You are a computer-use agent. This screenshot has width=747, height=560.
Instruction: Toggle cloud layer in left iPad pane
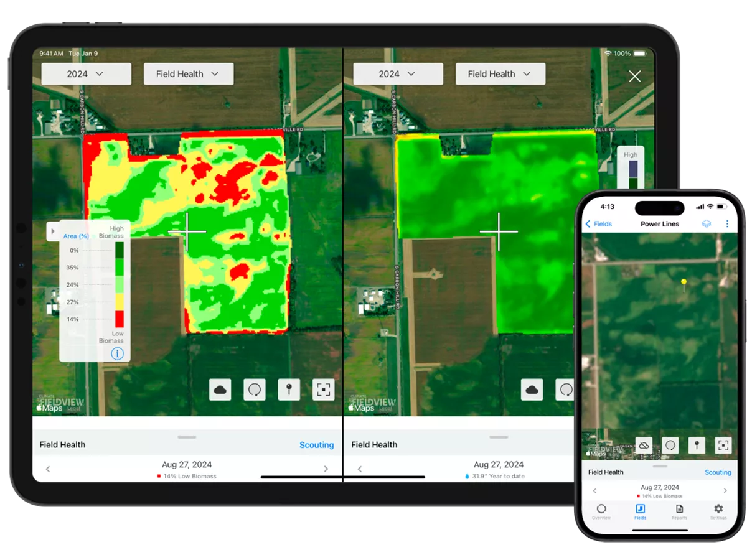[220, 390]
